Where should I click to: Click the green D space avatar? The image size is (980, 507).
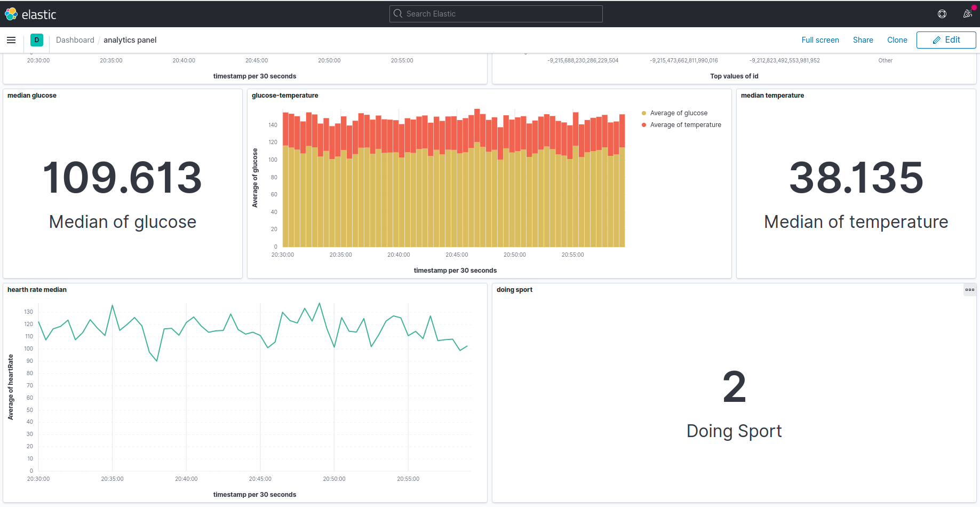[37, 40]
